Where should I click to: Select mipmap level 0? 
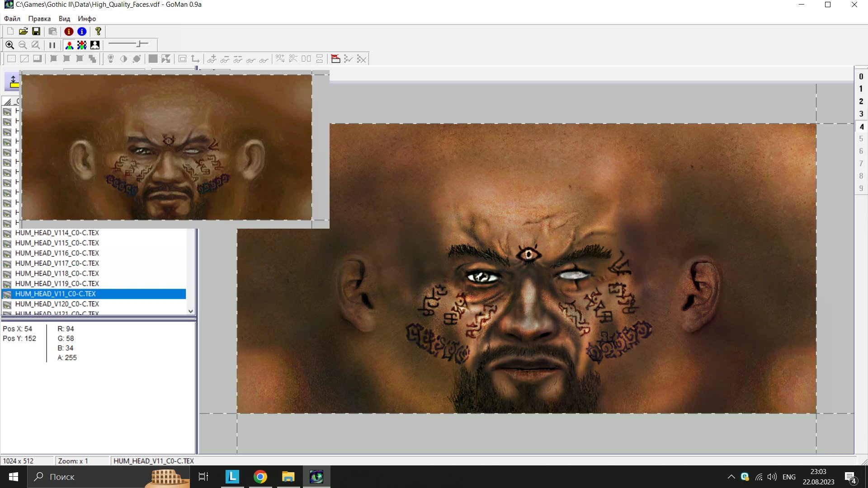coord(861,77)
